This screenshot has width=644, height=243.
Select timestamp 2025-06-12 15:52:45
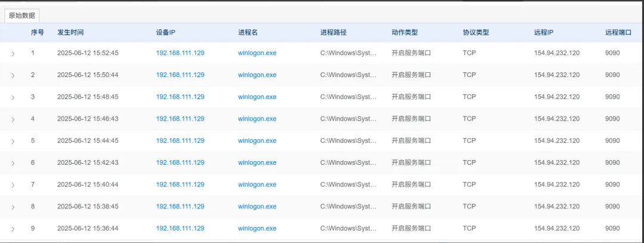tap(88, 53)
